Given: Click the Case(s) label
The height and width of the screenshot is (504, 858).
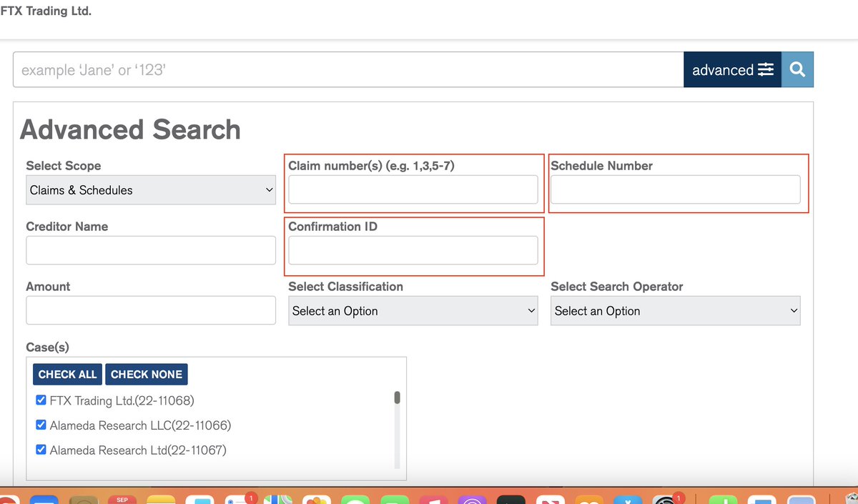Looking at the screenshot, I should (47, 347).
